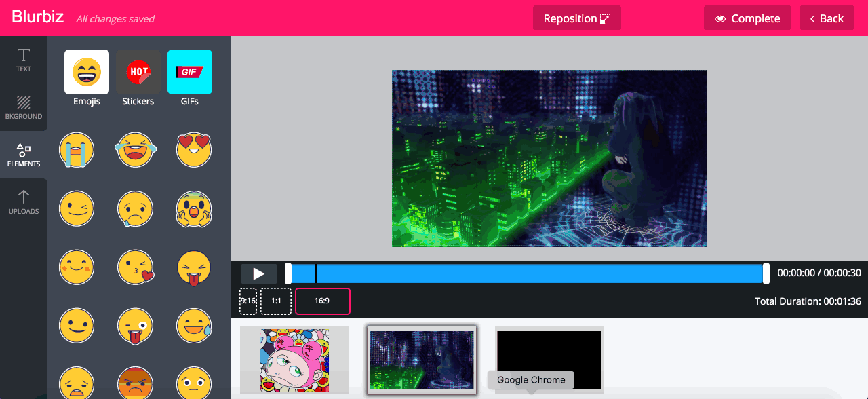The height and width of the screenshot is (399, 868).
Task: Click the 00:00:00 / 00:00:30 time readout
Action: click(x=819, y=273)
